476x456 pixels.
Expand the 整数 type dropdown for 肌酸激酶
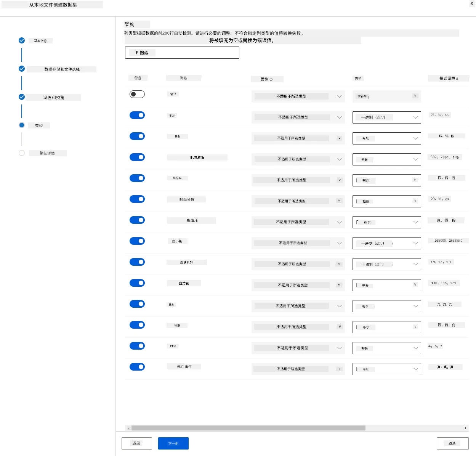coord(387,159)
